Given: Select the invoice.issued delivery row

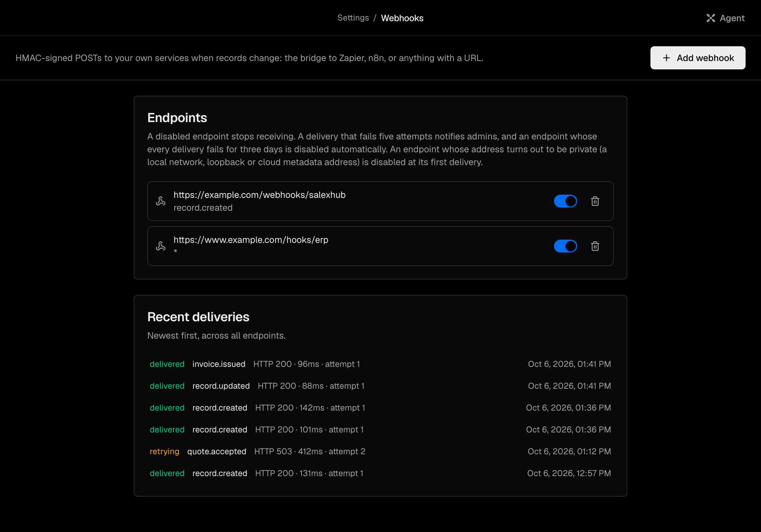Looking at the screenshot, I should [380, 364].
